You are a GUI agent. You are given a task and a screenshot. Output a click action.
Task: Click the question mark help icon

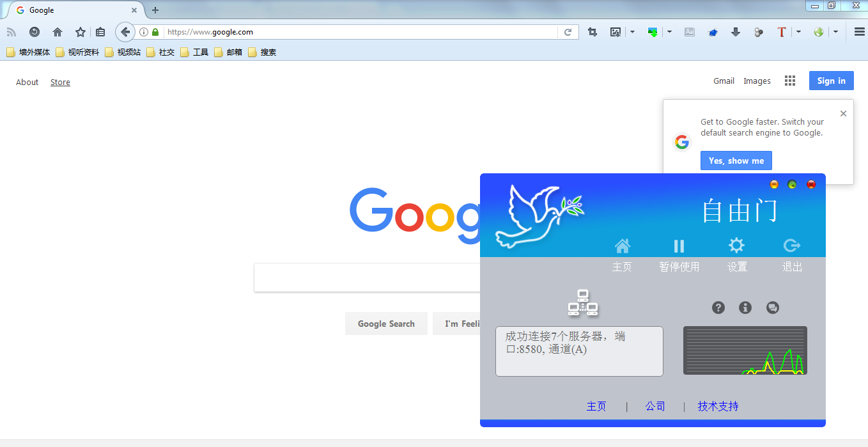click(718, 308)
